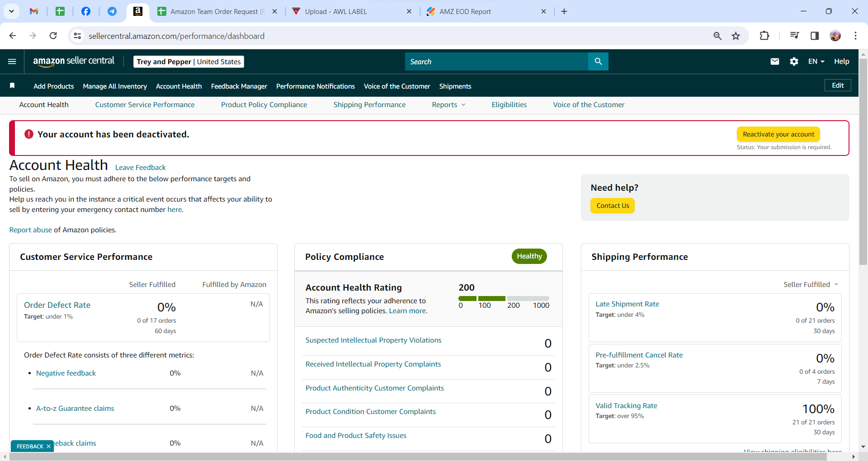Open the Seller Fulfilled dropdown in Shipping Performance
This screenshot has height=461, width=868.
(811, 284)
